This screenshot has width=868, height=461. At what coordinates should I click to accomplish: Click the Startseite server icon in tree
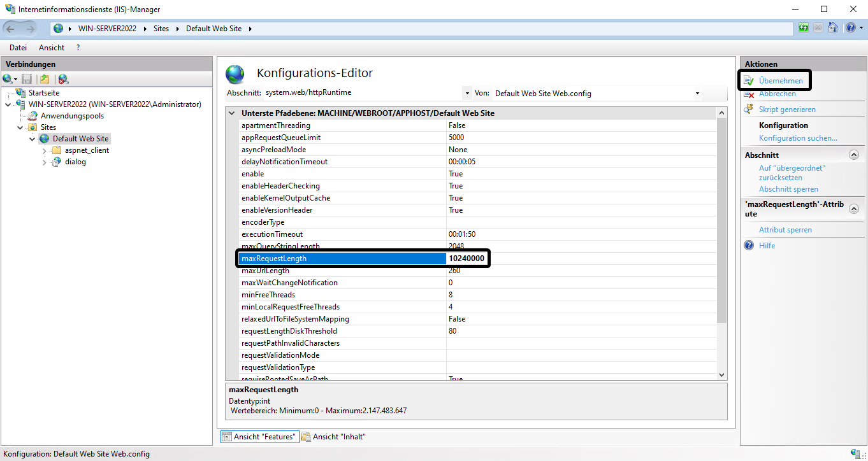[x=22, y=93]
